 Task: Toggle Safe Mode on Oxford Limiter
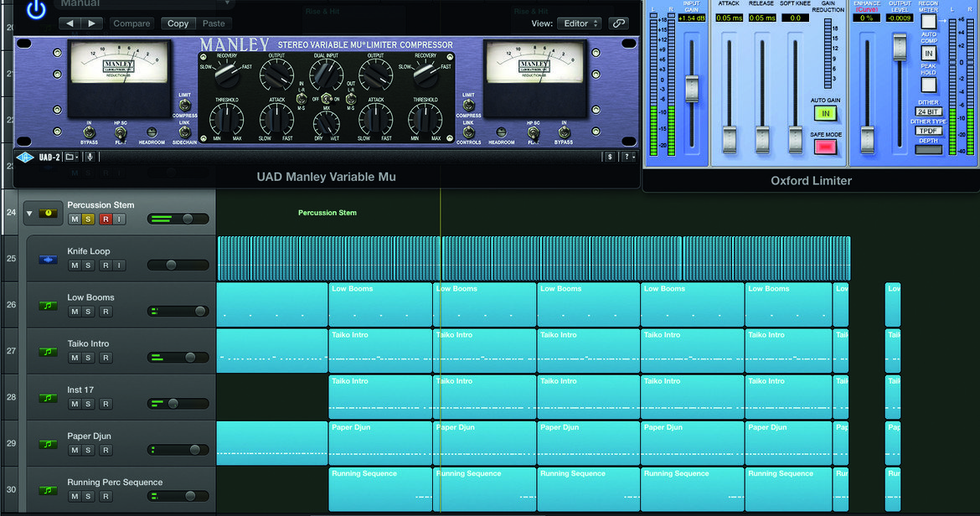825,147
